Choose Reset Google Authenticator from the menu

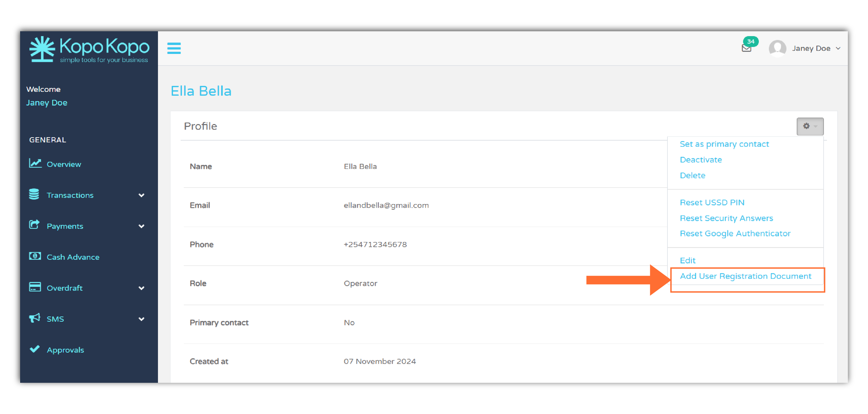pos(735,233)
